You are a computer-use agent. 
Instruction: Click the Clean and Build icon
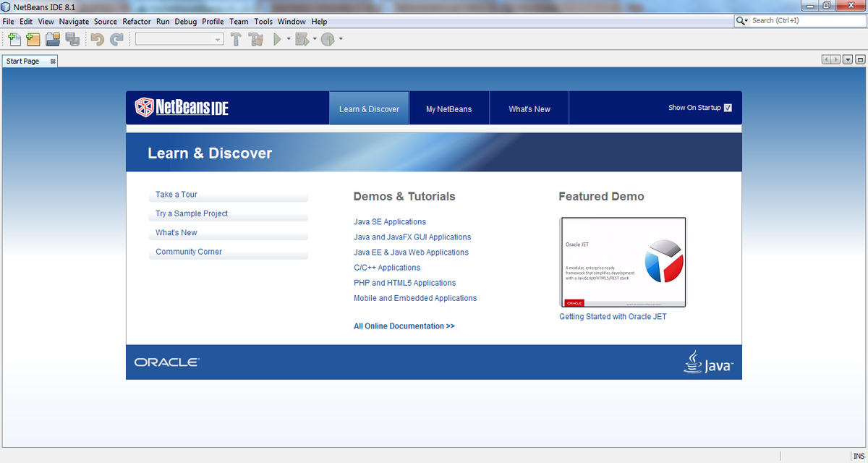pyautogui.click(x=256, y=39)
